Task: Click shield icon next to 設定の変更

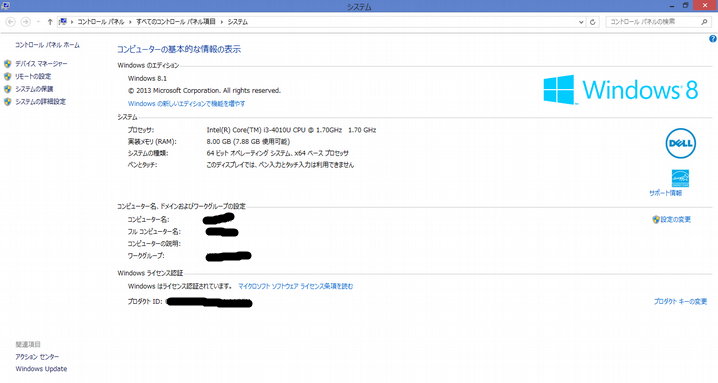Action: coord(656,219)
